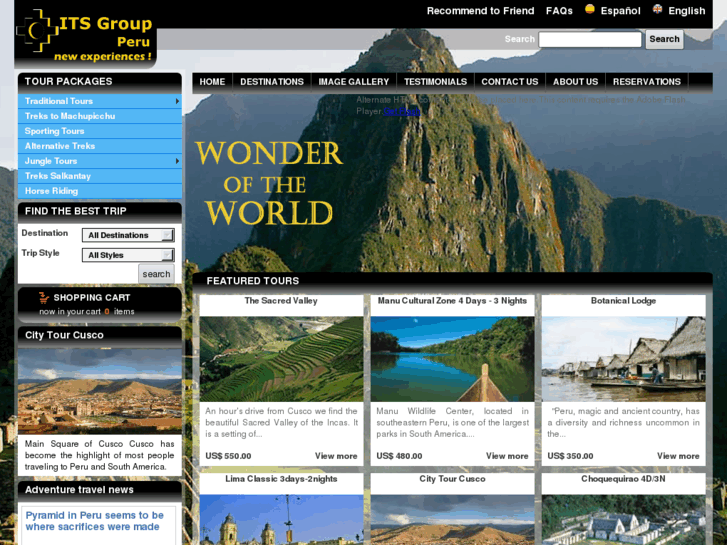Open the CONTACT US page
The image size is (727, 545).
coord(510,82)
